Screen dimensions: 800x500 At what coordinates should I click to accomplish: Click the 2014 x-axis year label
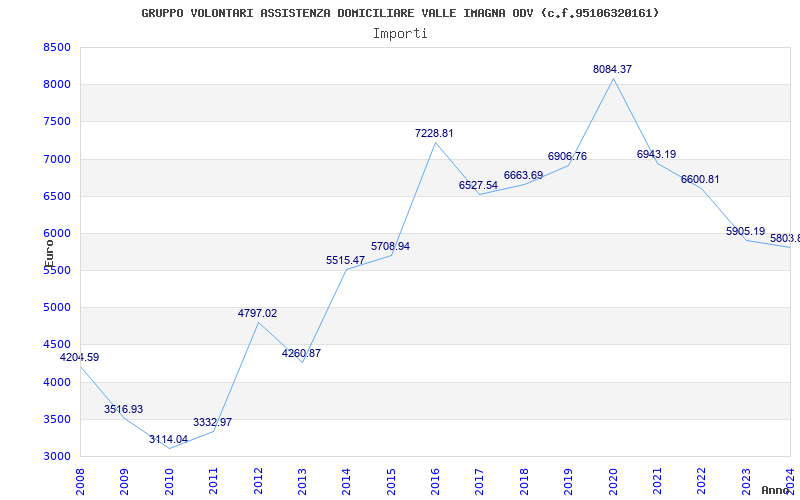(x=346, y=481)
